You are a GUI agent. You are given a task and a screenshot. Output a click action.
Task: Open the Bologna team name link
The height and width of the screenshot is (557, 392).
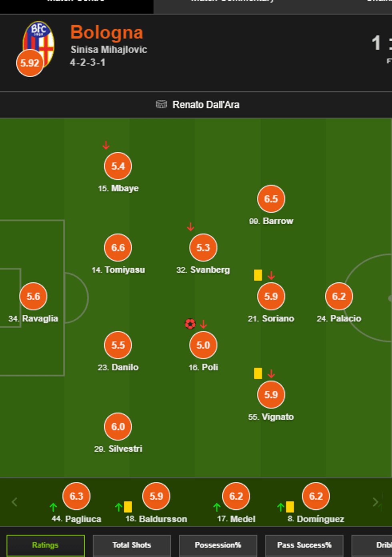[107, 32]
